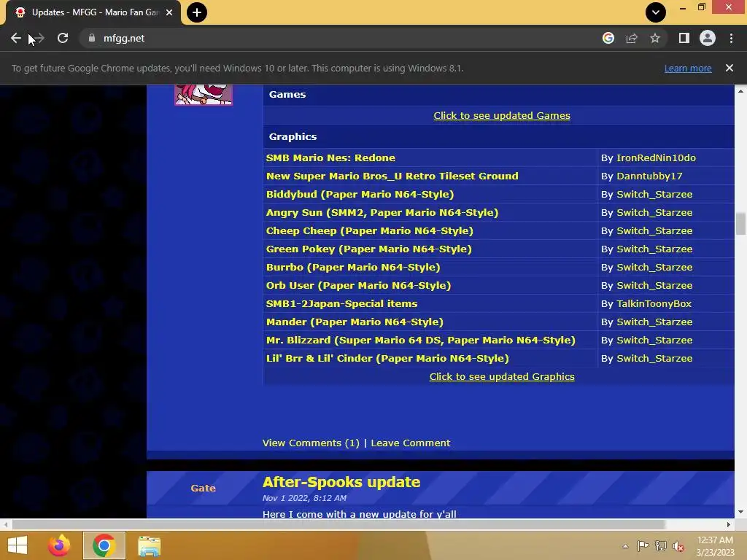Screen dimensions: 747x560
Task: Open Switch_Starzee profile beside Biddybud
Action: click(x=654, y=194)
